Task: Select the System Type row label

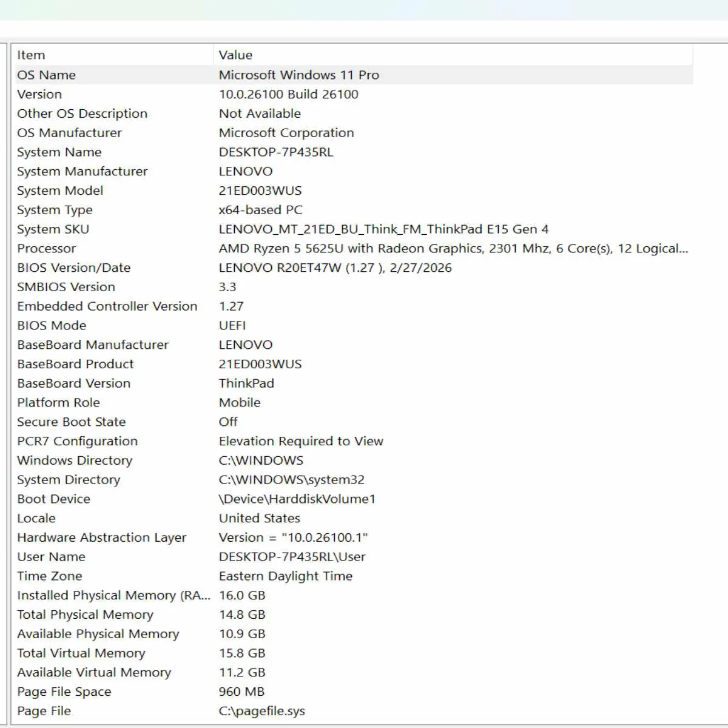Action: (x=55, y=211)
